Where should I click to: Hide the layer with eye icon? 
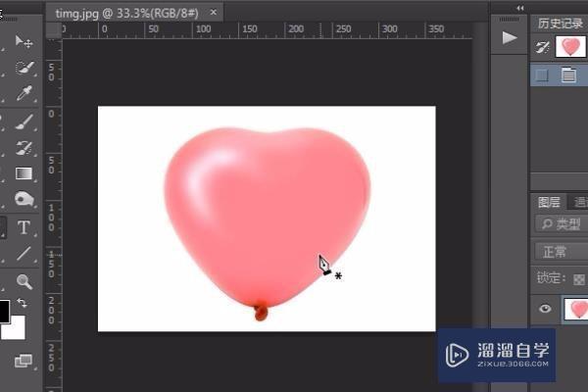click(x=545, y=309)
